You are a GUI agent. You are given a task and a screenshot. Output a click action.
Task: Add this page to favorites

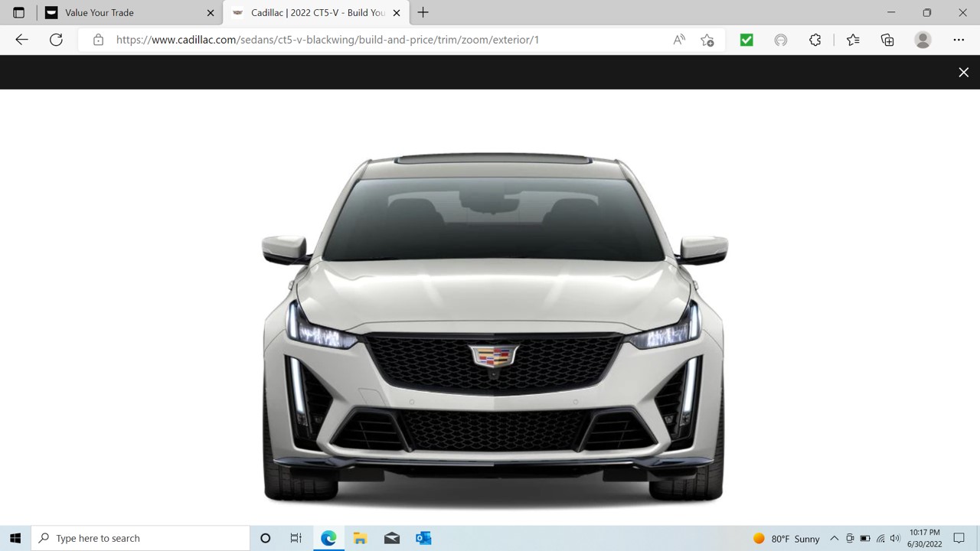coord(707,40)
